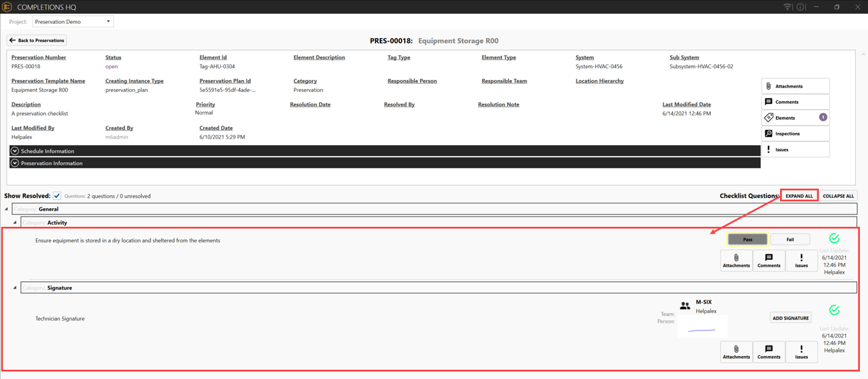Click the Location Hierarchy label
The width and height of the screenshot is (868, 379).
[599, 81]
